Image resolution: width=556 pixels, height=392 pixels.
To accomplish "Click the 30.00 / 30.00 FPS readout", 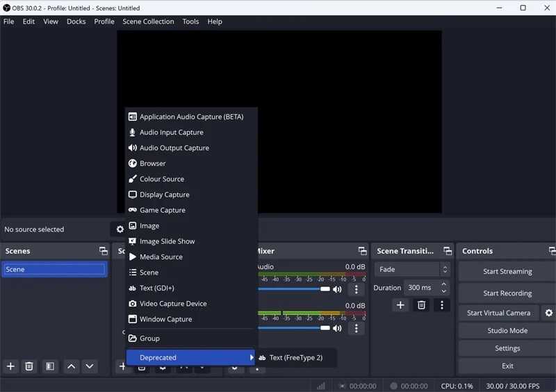I will (x=512, y=386).
